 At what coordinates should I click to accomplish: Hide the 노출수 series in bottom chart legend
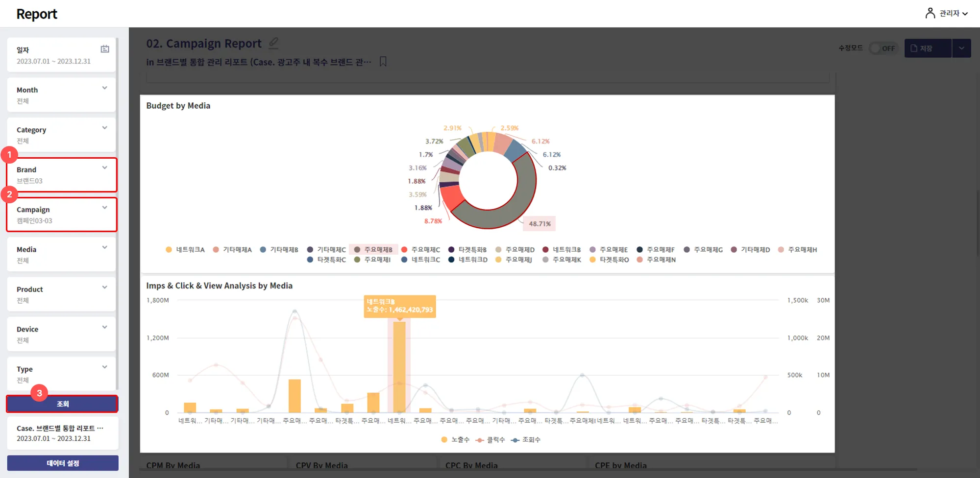455,440
